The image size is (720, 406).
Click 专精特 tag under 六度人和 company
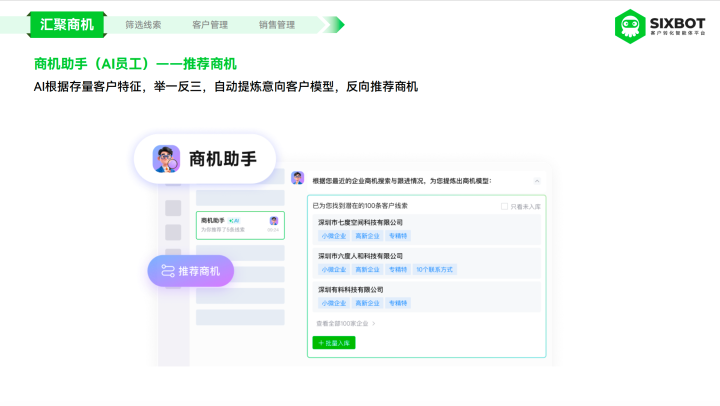click(x=398, y=270)
